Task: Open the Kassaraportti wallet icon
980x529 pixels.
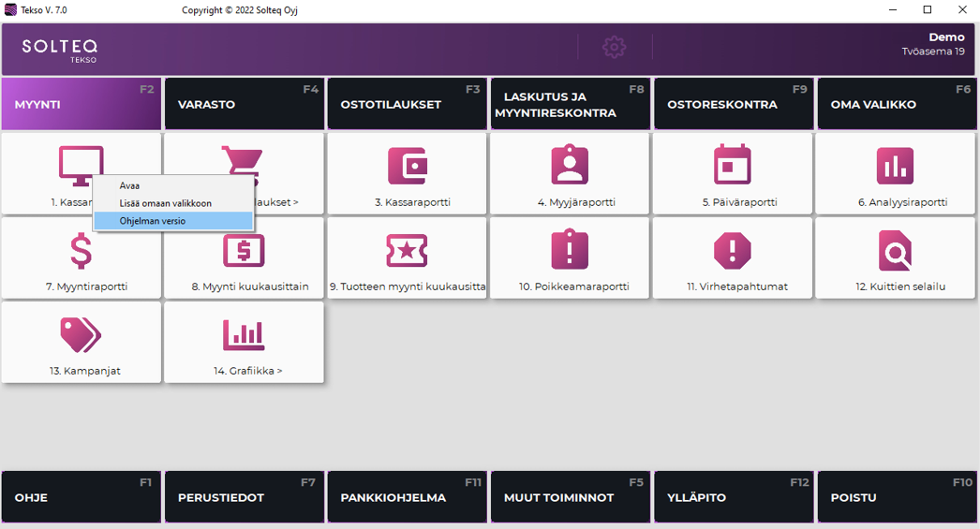Action: [407, 166]
